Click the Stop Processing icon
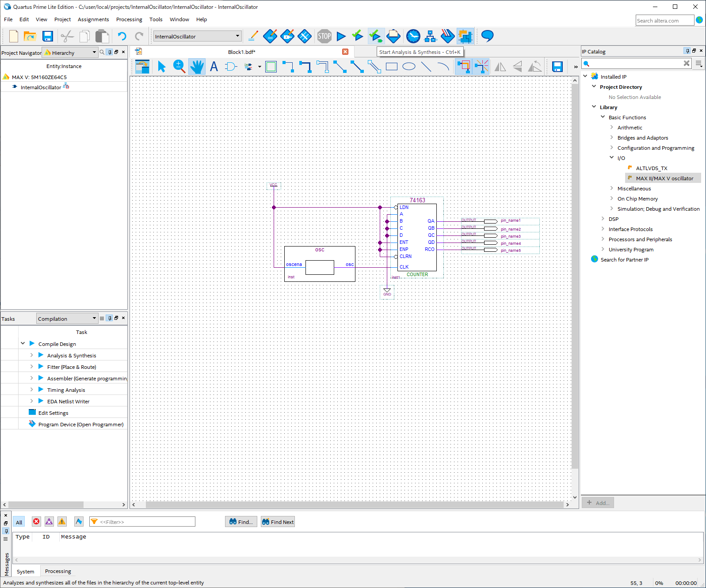This screenshot has height=588, width=706. point(324,36)
